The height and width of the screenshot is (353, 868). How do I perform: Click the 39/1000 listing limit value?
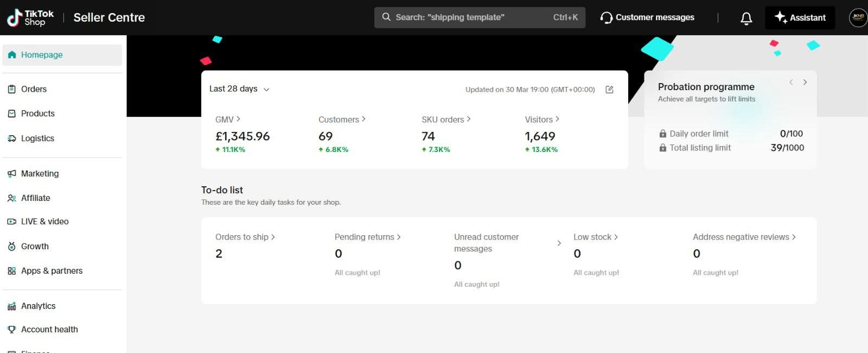point(787,148)
